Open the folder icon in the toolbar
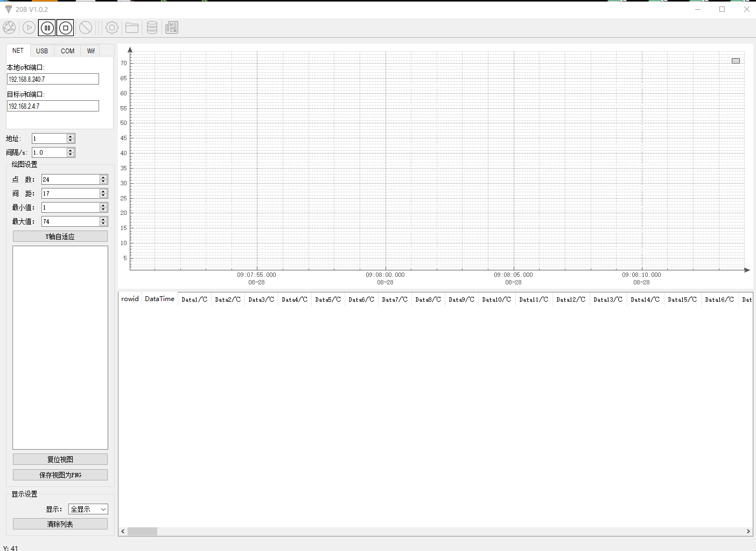756x551 pixels. pyautogui.click(x=132, y=27)
